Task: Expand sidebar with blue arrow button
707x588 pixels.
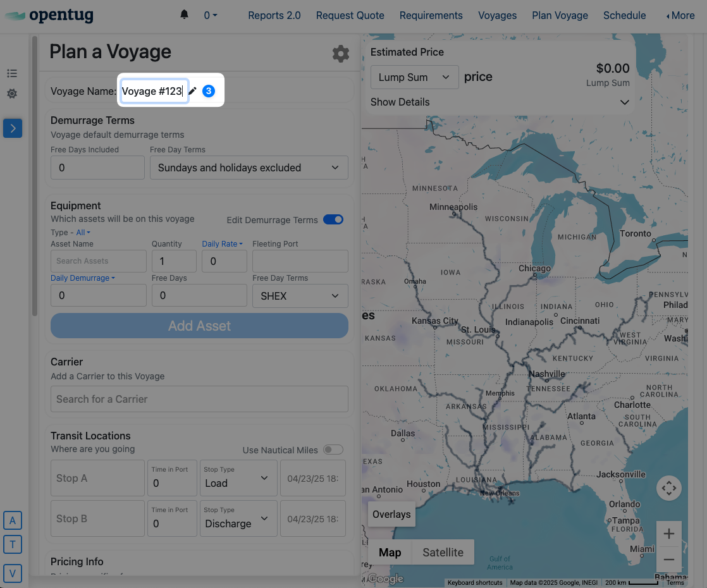Action: [13, 128]
